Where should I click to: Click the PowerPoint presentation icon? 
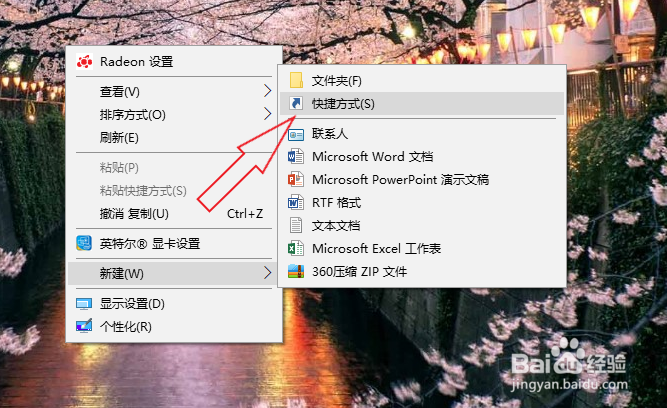(x=296, y=180)
